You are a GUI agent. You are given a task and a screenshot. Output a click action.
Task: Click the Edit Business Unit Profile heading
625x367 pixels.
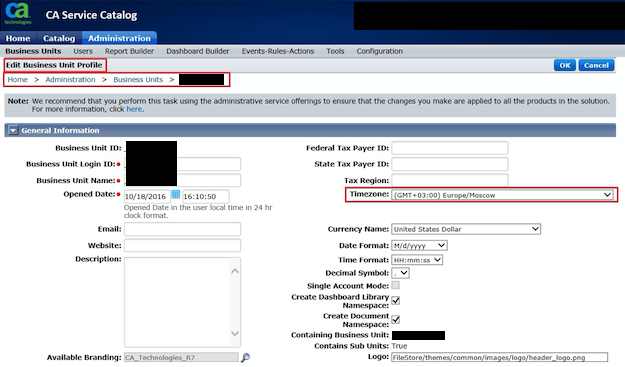pos(54,65)
